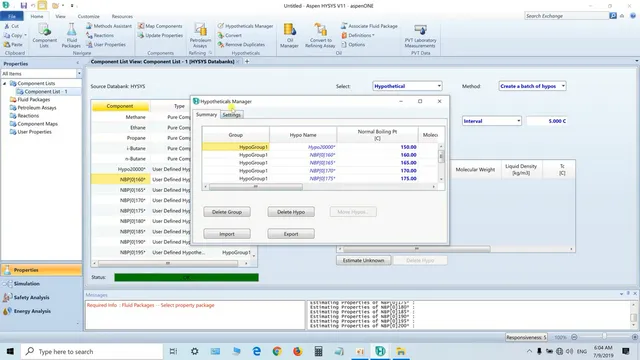Image resolution: width=640 pixels, height=360 pixels.
Task: Open Fluid Packages ribbon icon
Action: tap(71, 36)
